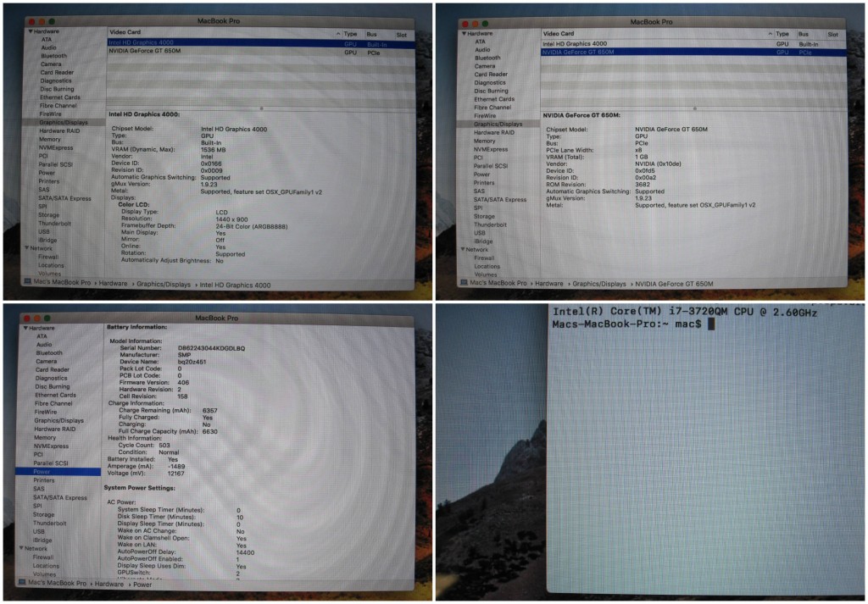
Task: Open Locations in NVIDIA details window sidebar
Action: pos(487,266)
